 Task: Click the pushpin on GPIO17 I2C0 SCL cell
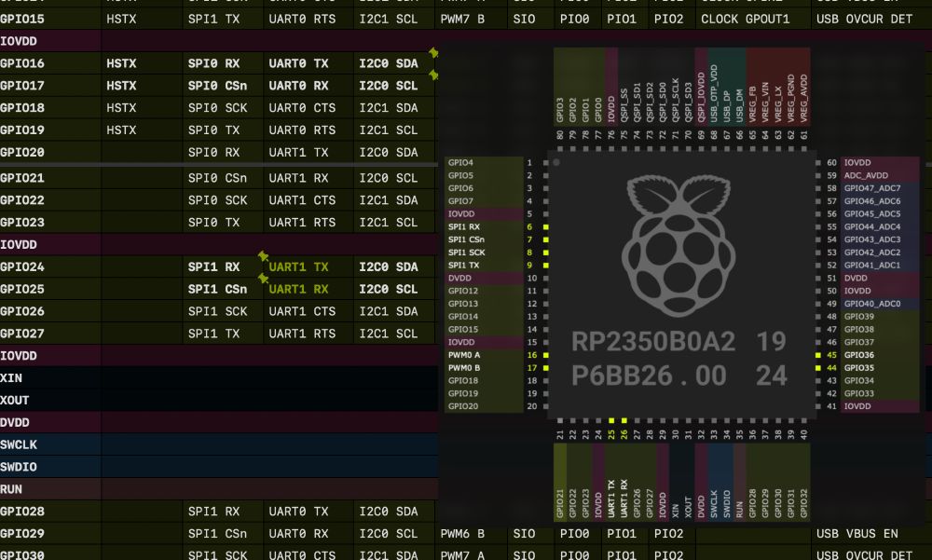click(x=433, y=75)
